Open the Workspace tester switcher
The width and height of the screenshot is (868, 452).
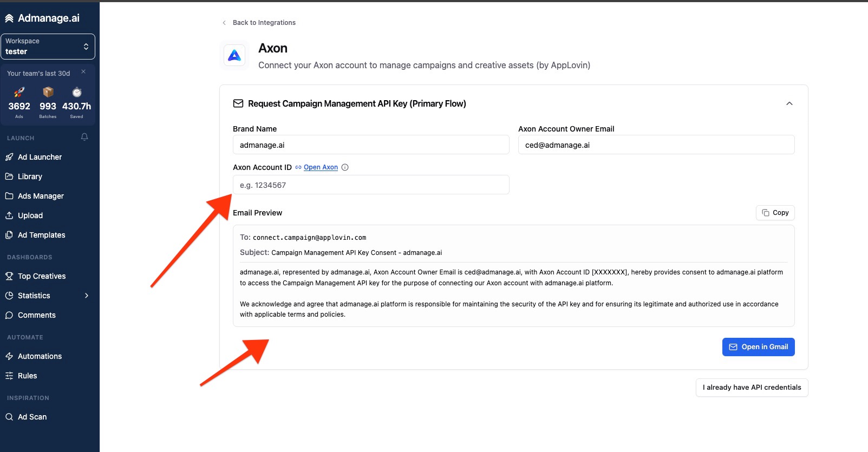click(x=48, y=47)
